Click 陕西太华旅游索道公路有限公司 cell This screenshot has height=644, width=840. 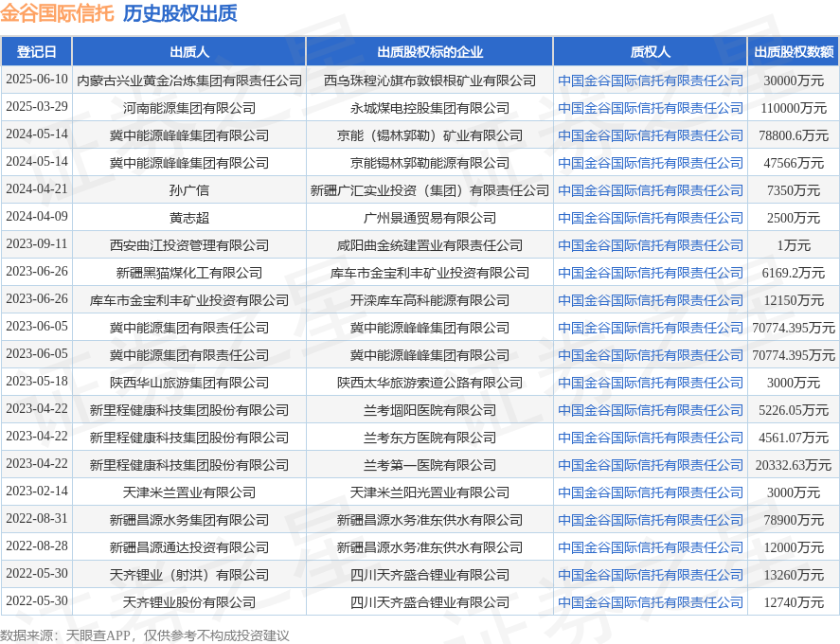click(430, 383)
